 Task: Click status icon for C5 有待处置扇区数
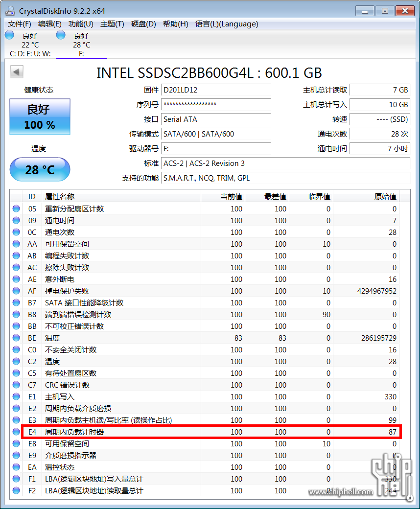(x=16, y=372)
